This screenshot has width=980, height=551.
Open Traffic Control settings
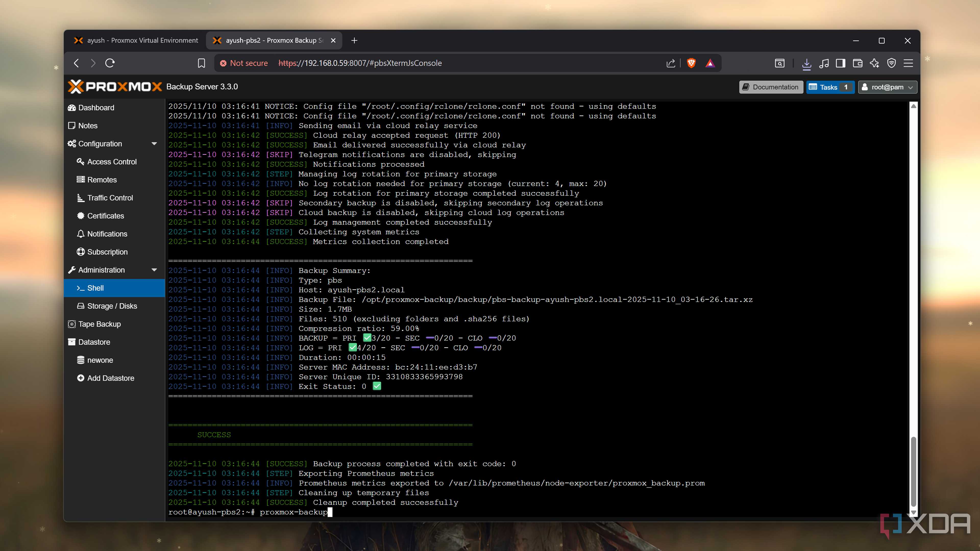114,198
